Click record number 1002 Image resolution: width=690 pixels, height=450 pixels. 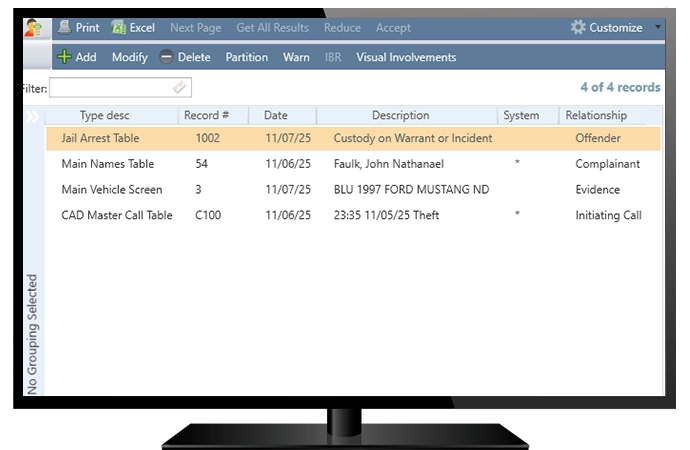point(208,138)
